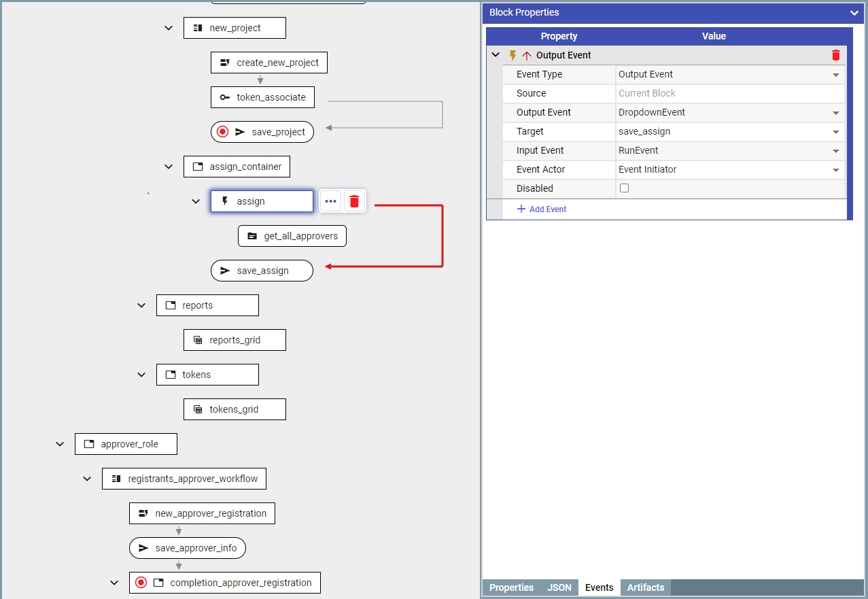Click the red trash icon beside assign block

click(x=354, y=201)
